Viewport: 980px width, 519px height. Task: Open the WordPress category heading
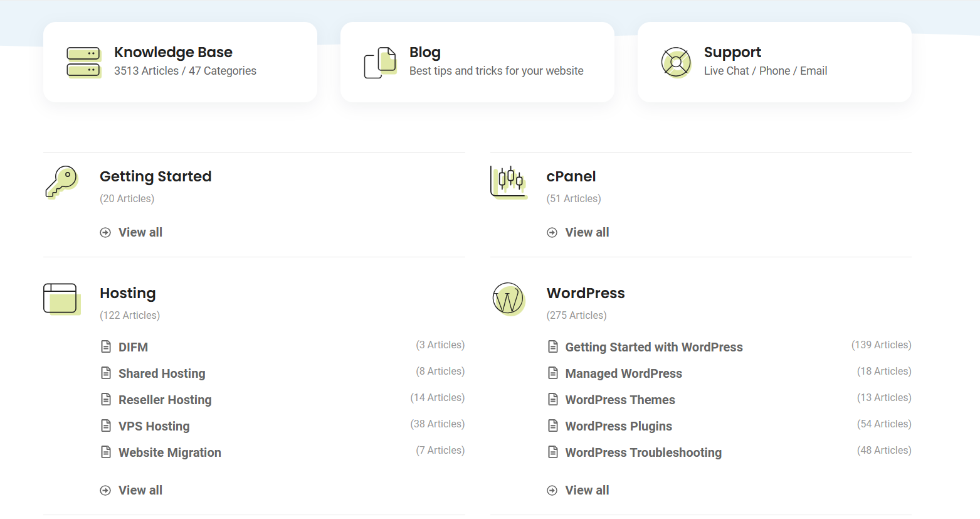tap(586, 293)
